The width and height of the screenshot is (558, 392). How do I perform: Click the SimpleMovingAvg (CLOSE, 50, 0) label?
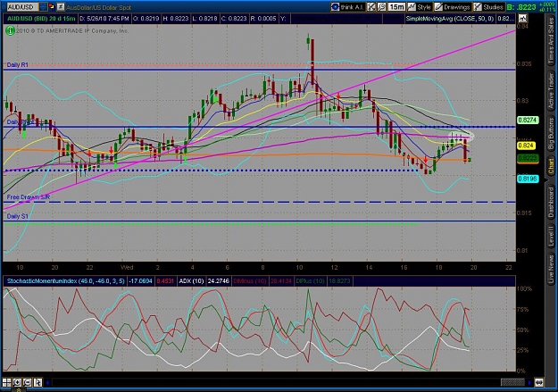[x=450, y=19]
